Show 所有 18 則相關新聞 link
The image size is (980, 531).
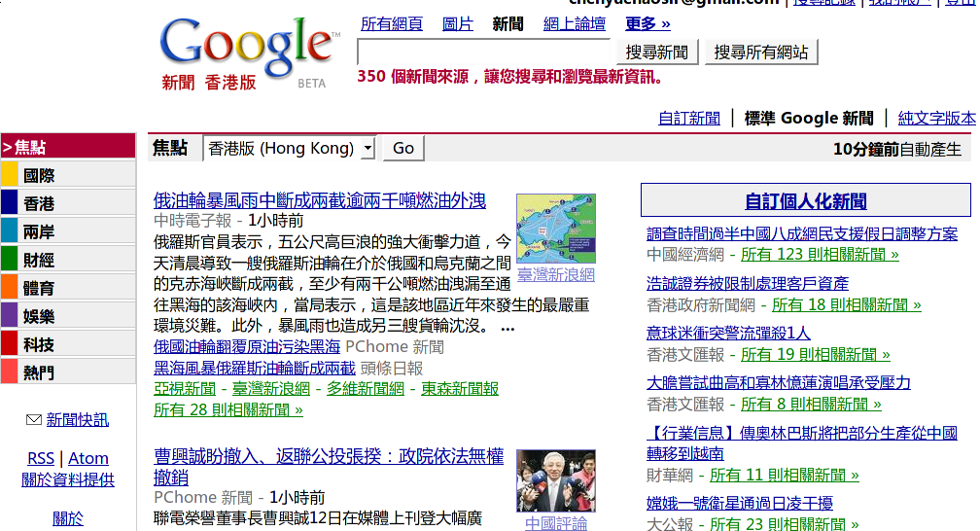(x=846, y=304)
